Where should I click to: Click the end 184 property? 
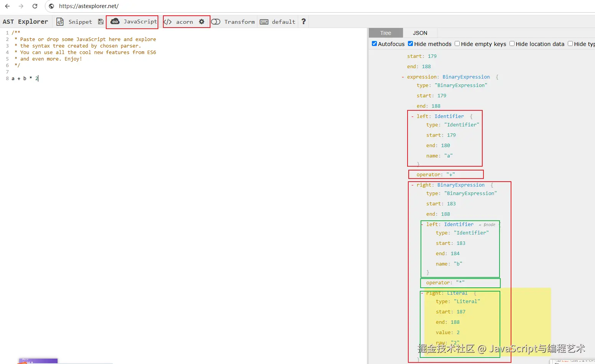[447, 254]
